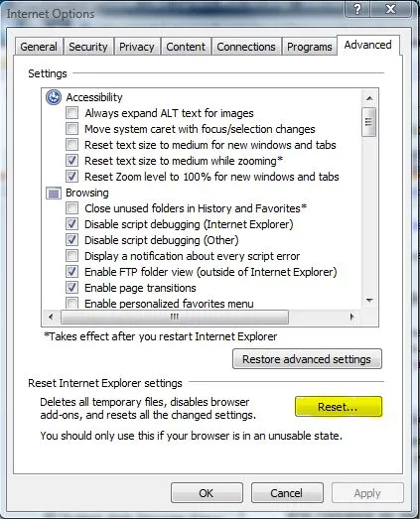Uncheck Disable script debugging (Internet Explorer)

point(71,224)
